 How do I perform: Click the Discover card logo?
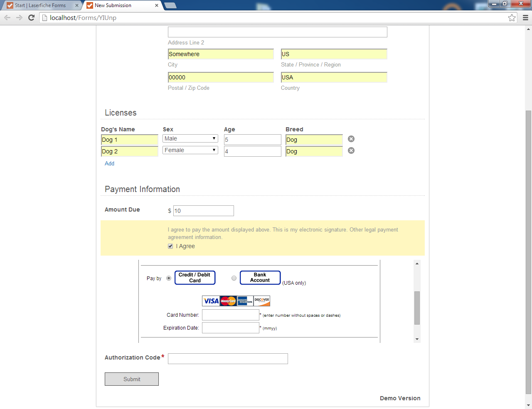[x=262, y=301]
